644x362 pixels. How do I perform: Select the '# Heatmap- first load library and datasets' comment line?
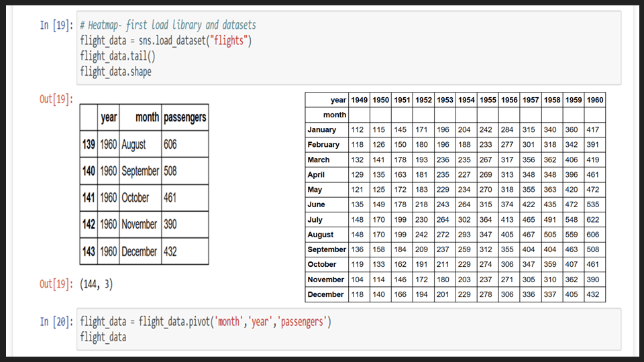pos(168,25)
